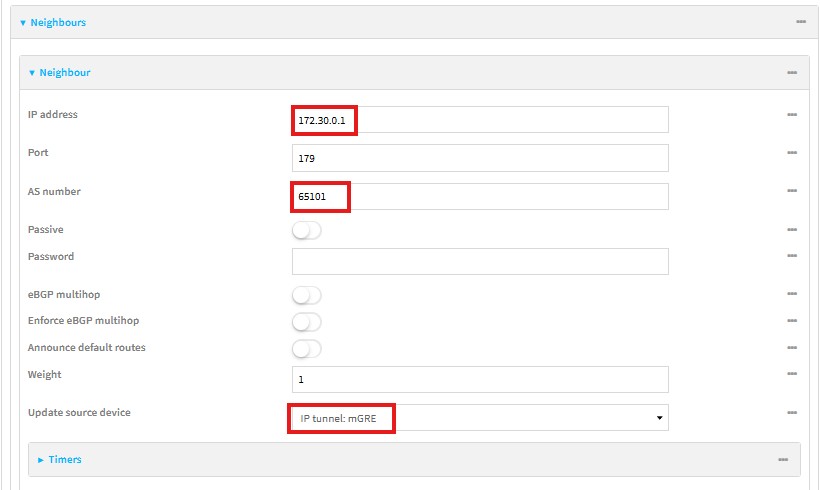The image size is (820, 490).
Task: Click the dash icon on Timers header
Action: tap(783, 459)
